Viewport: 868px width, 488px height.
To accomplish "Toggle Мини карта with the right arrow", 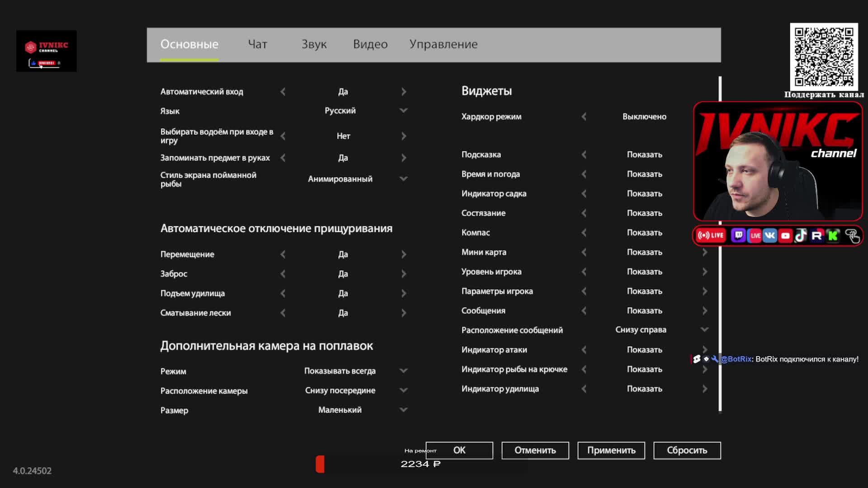I will coord(705,252).
